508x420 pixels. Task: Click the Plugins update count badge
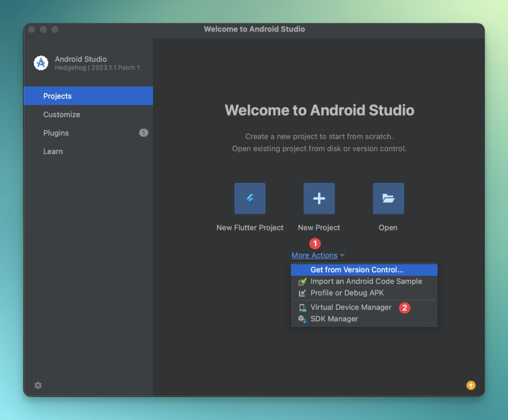[143, 133]
